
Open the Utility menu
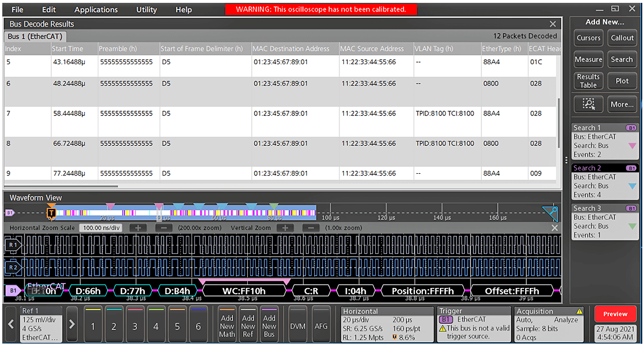[146, 10]
